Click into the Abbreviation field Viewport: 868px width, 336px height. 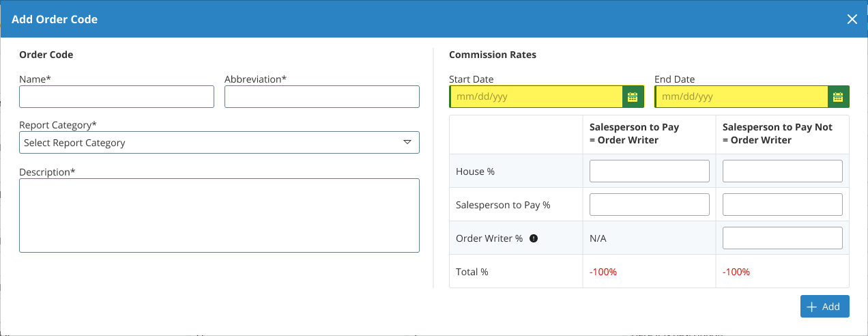[321, 97]
